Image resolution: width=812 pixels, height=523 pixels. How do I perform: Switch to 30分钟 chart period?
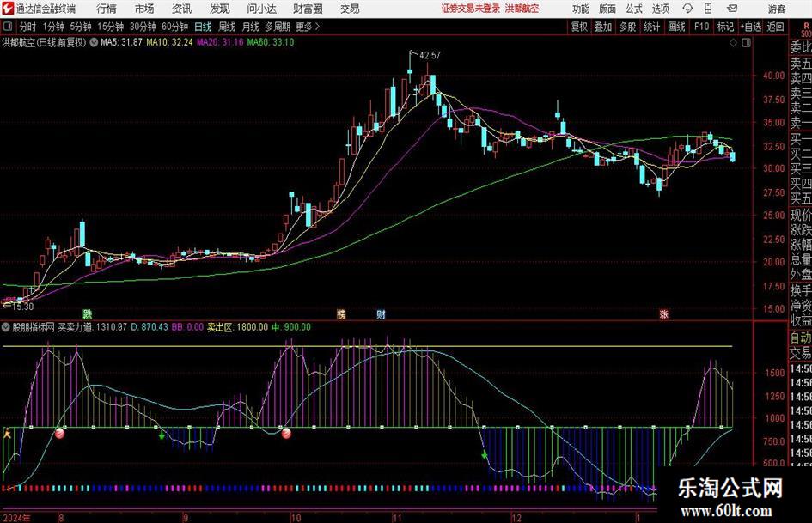pyautogui.click(x=143, y=27)
